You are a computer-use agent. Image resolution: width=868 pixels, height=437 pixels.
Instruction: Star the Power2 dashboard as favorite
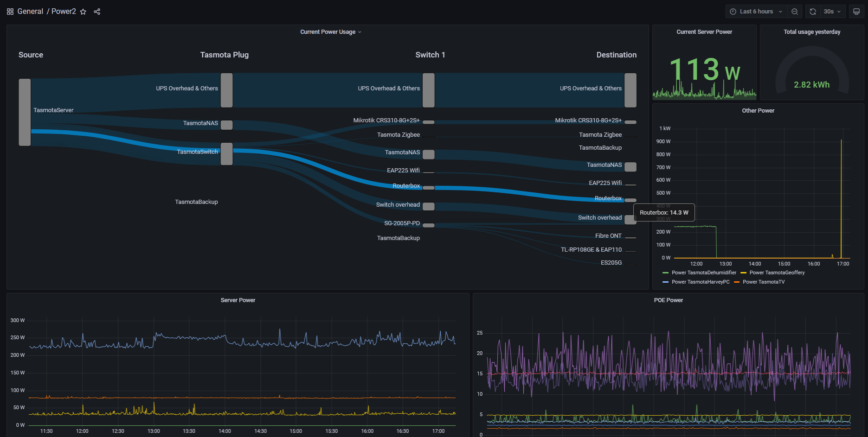[83, 12]
